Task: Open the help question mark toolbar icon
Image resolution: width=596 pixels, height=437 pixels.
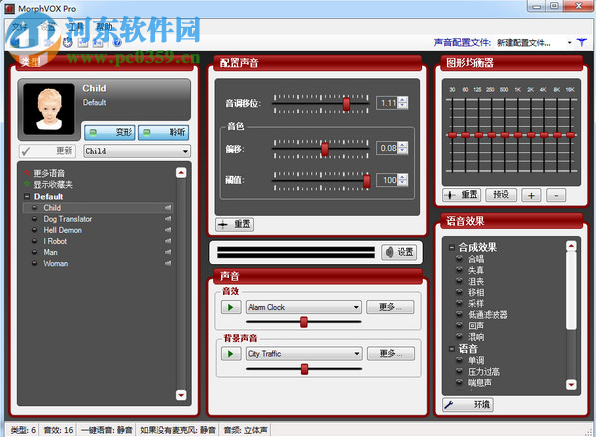Action: click(x=117, y=43)
